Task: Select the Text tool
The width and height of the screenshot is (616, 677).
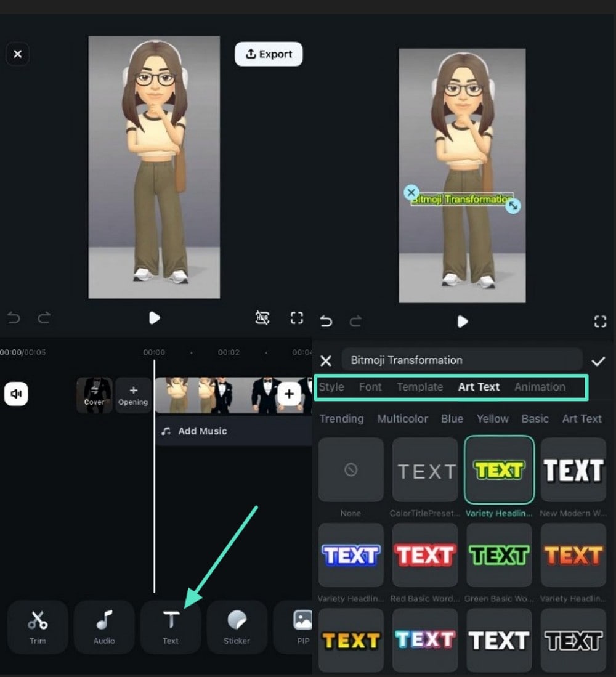Action: point(171,627)
